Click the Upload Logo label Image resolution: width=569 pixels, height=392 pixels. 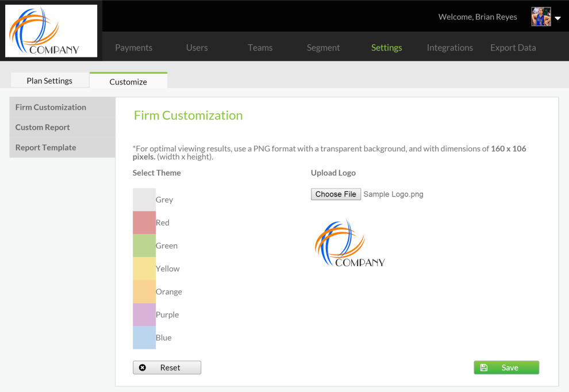point(333,173)
